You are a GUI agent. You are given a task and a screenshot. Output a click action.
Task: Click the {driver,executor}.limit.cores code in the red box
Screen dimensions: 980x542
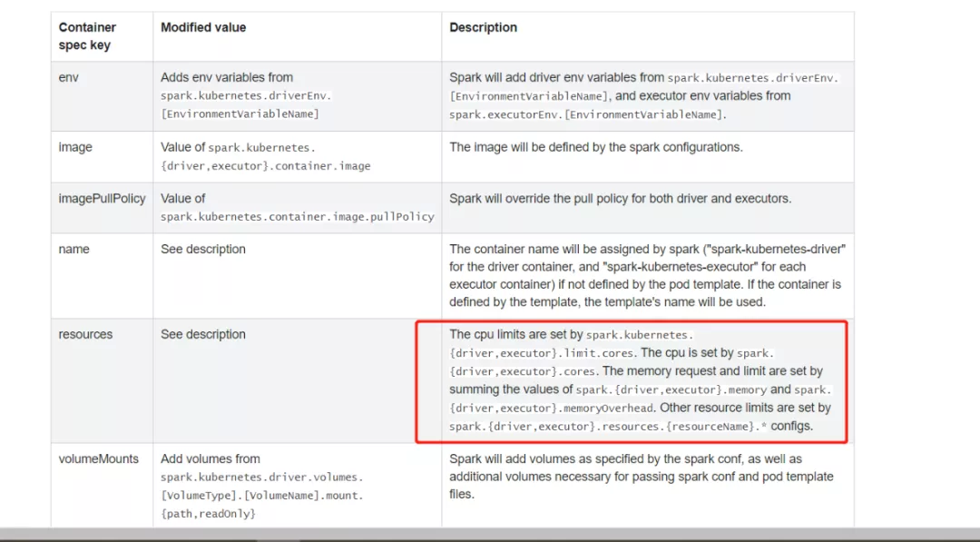pyautogui.click(x=542, y=353)
